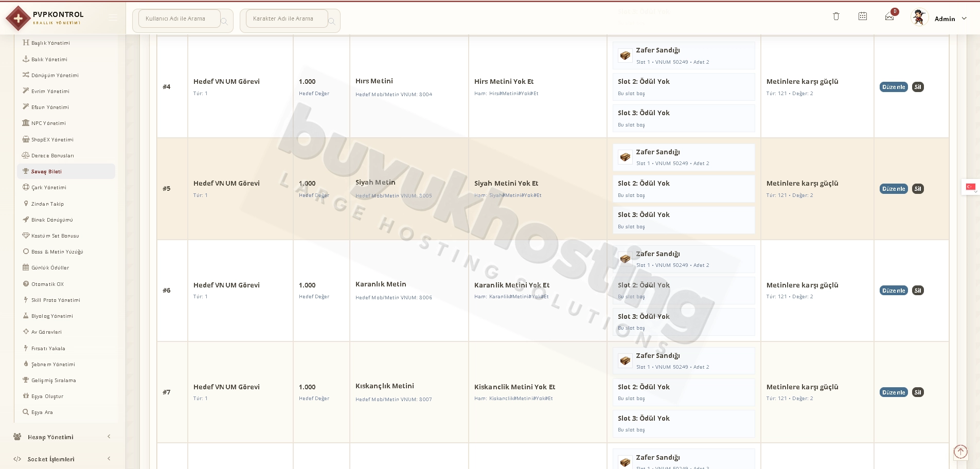
Task: Focus the Kullanıcı Adı ile Arama field
Action: pos(180,19)
